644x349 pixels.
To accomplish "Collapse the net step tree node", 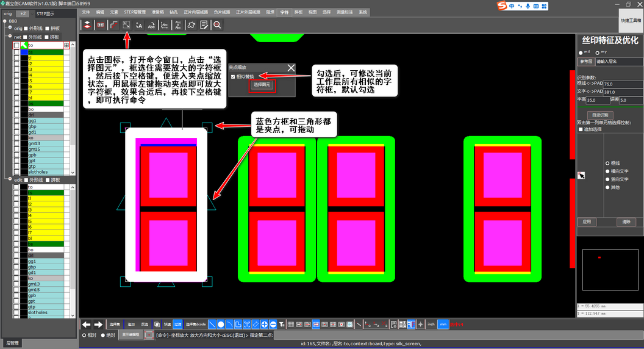I will tap(10, 37).
